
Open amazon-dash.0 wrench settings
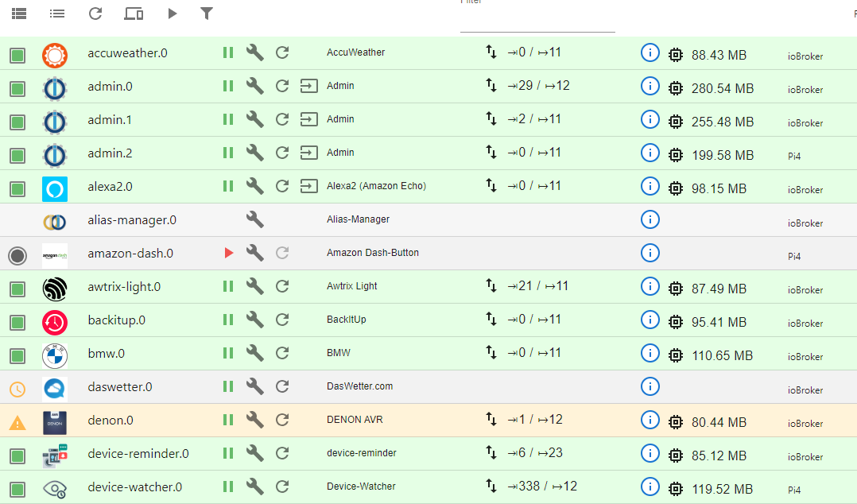pyautogui.click(x=254, y=253)
